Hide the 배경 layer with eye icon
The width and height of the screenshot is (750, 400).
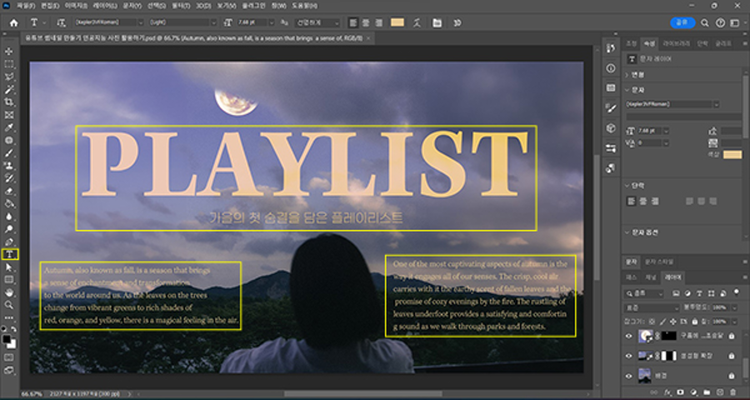pyautogui.click(x=629, y=376)
